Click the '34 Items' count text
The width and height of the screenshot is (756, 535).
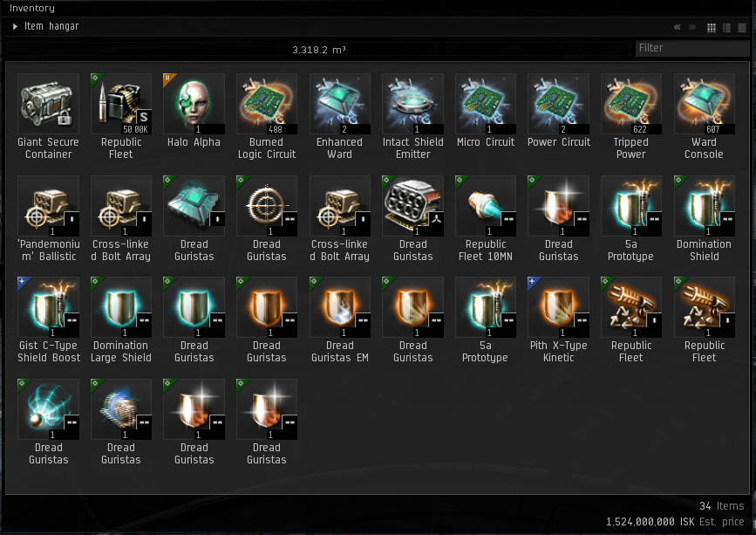pos(721,506)
